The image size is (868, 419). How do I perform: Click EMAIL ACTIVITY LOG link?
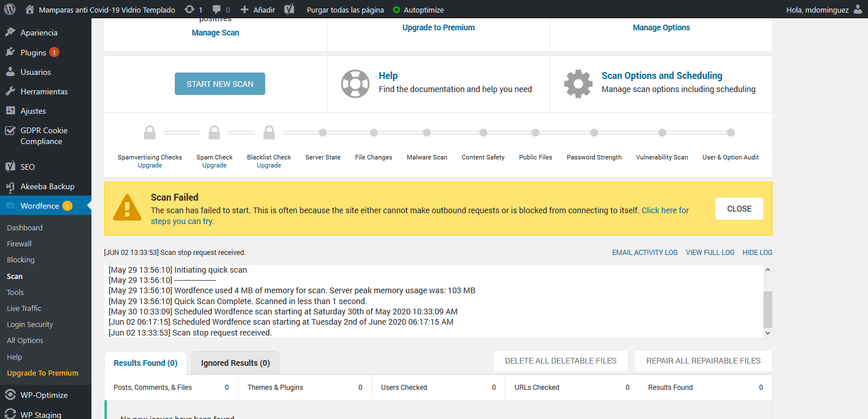(645, 252)
